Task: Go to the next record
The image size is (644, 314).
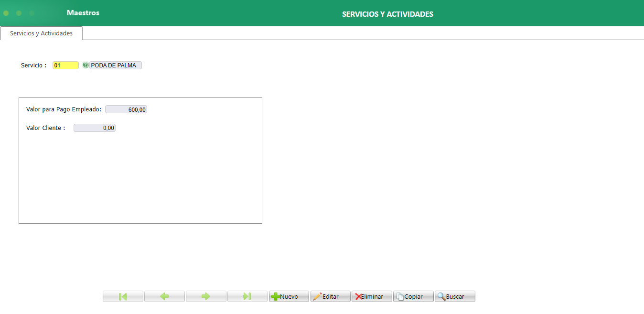Action: (206, 296)
